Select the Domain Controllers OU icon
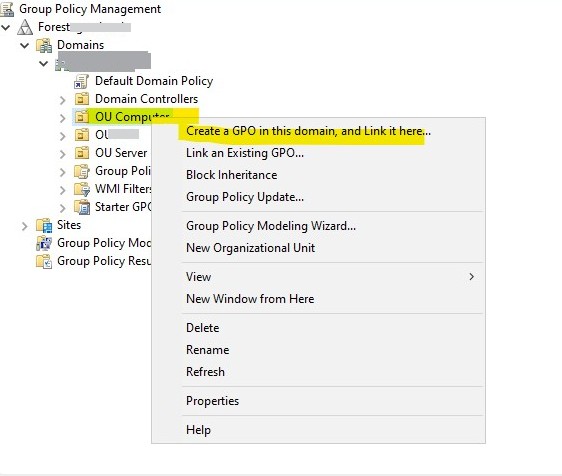This screenshot has width=562, height=476. 82,99
